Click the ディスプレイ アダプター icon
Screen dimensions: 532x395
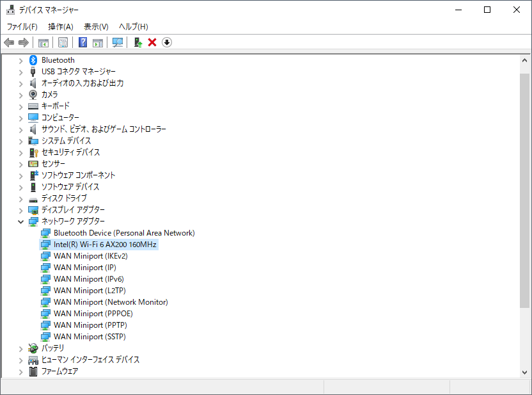click(x=33, y=210)
